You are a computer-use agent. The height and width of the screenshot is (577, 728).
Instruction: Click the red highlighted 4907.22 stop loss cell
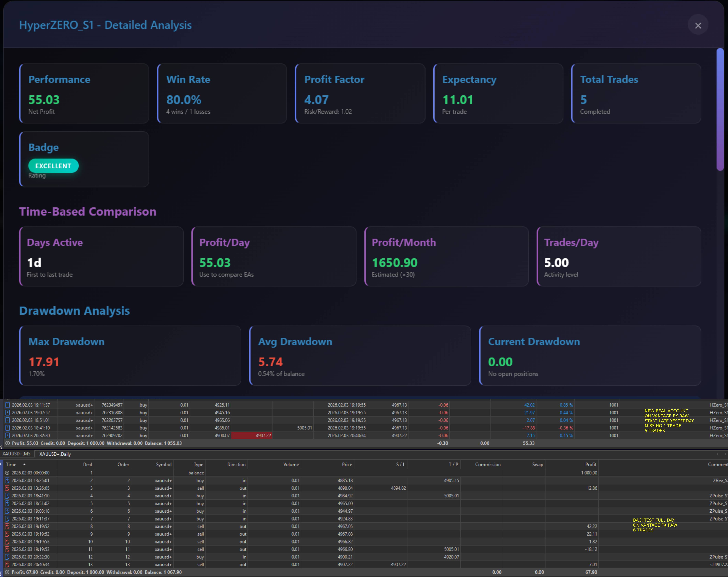point(252,435)
